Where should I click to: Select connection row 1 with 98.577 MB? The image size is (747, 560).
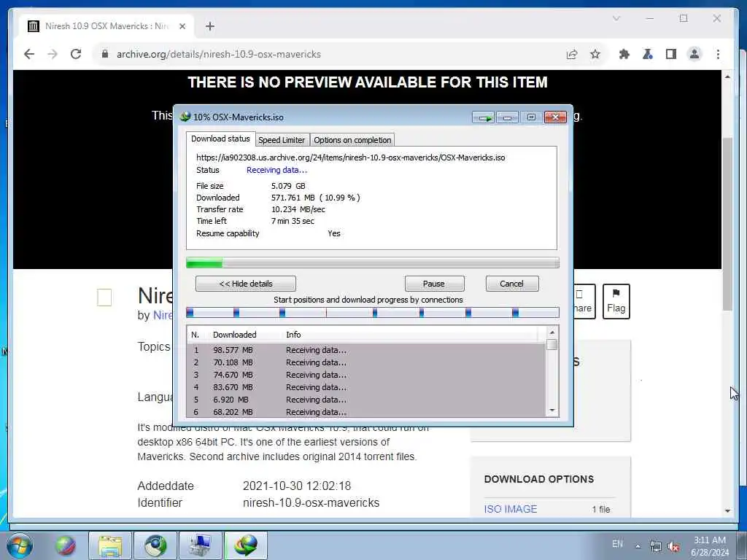pyautogui.click(x=366, y=350)
